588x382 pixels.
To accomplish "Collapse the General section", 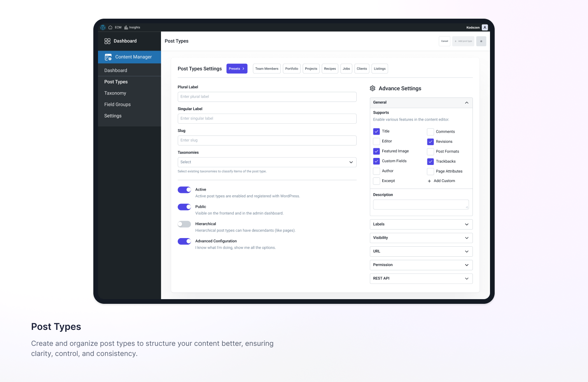I will click(x=466, y=102).
